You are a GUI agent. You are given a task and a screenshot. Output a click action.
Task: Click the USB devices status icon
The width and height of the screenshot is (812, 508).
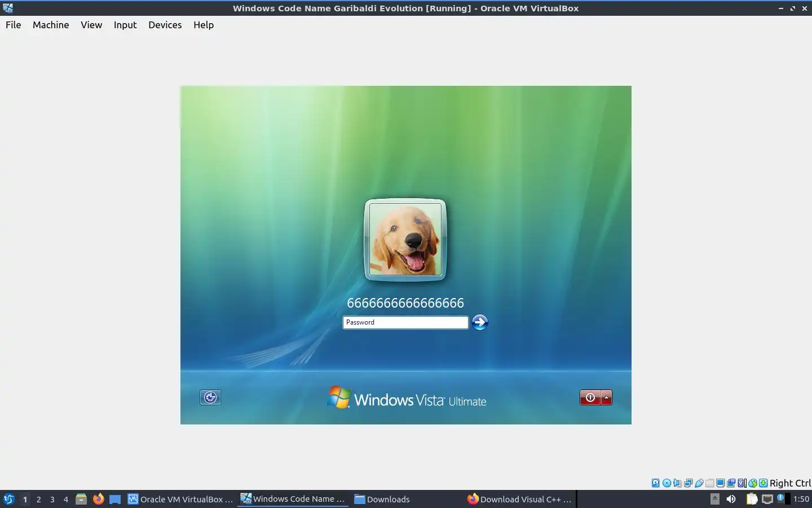click(699, 483)
